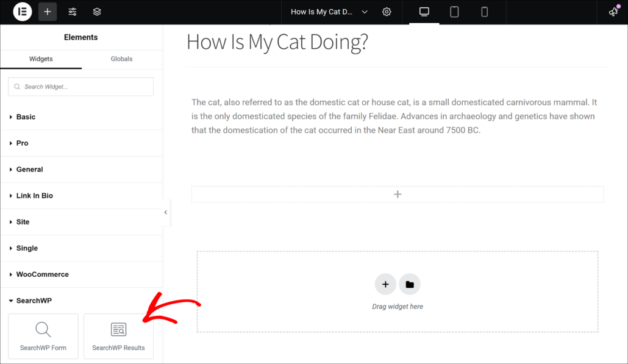Click the 'How Is My Cat Doing?' heading
628x364 pixels.
pos(277,41)
